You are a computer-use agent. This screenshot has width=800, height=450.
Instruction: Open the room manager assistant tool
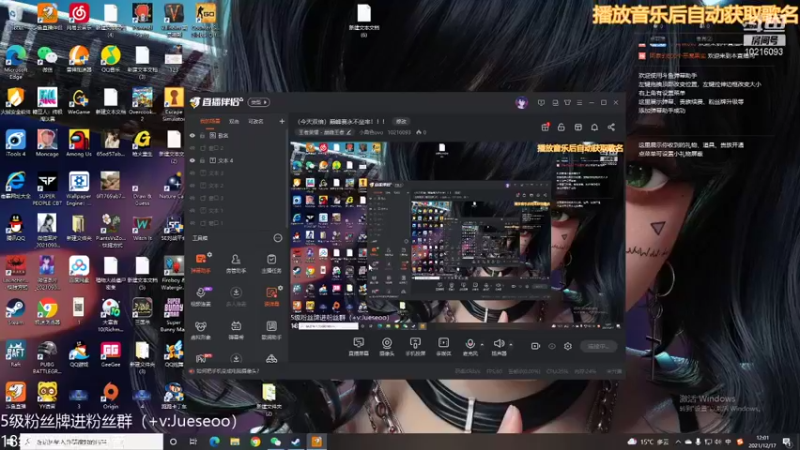[236, 263]
